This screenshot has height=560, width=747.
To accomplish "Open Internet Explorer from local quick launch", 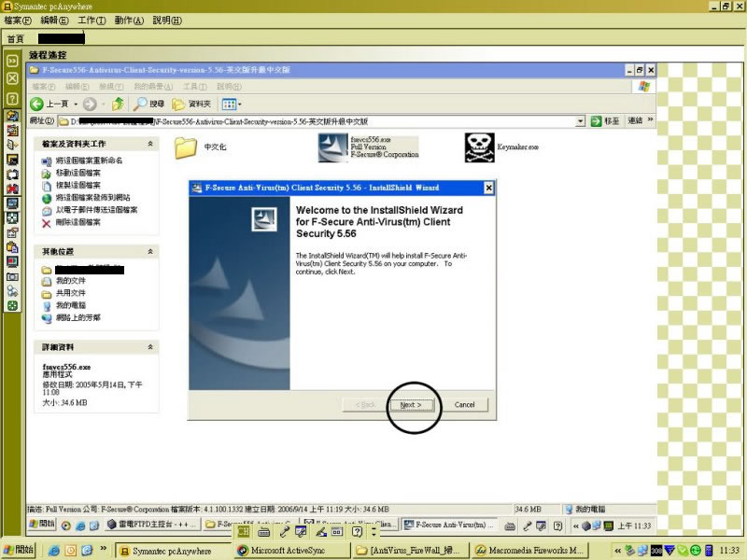I will coord(54,551).
